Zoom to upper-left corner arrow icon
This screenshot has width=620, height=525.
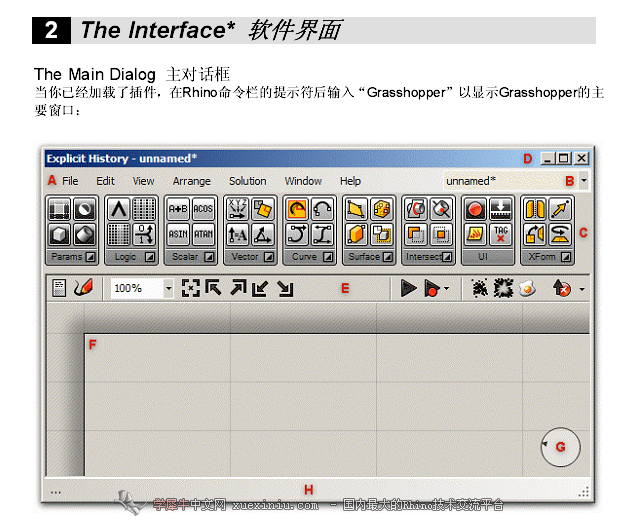(214, 288)
